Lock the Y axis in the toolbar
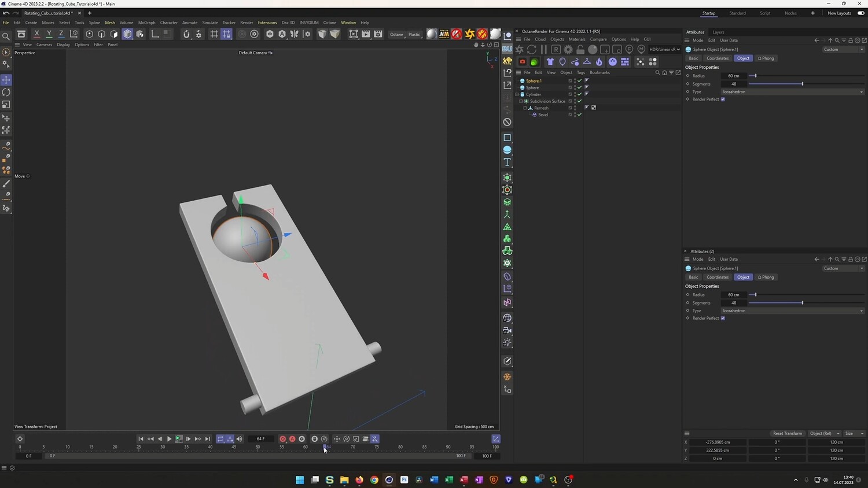 [49, 34]
